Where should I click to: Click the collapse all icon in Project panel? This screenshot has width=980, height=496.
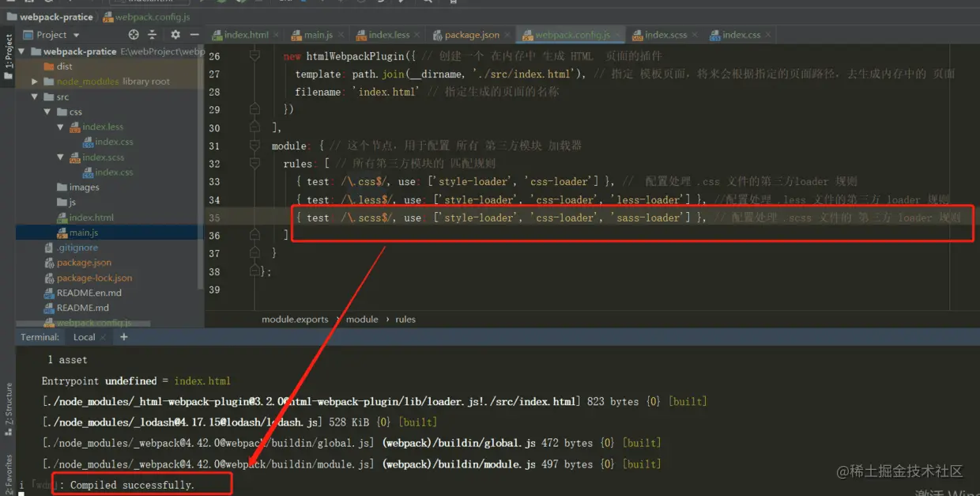point(153,35)
